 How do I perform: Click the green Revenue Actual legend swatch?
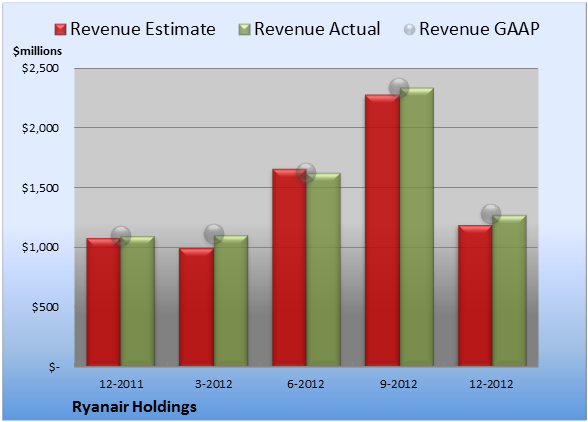(244, 30)
